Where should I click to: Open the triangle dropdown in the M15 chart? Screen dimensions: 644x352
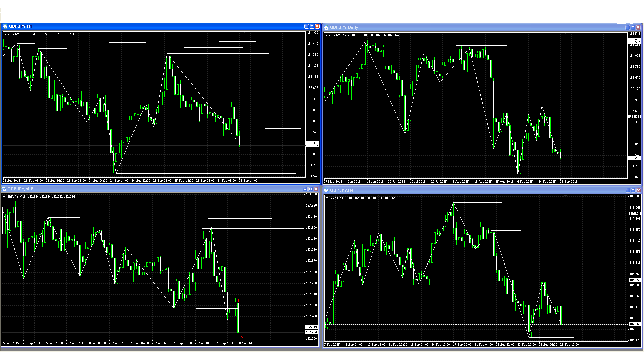(x=4, y=197)
